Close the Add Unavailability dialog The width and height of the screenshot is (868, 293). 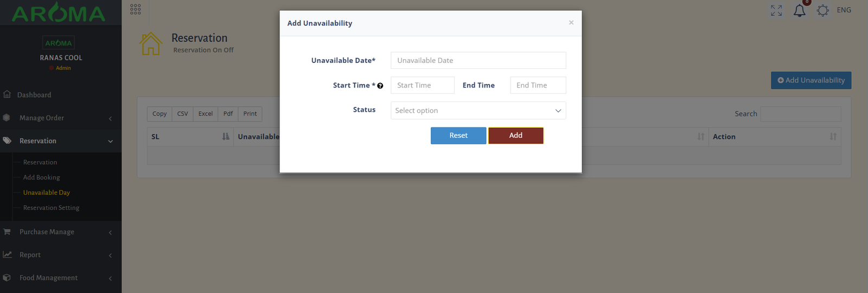(x=571, y=23)
